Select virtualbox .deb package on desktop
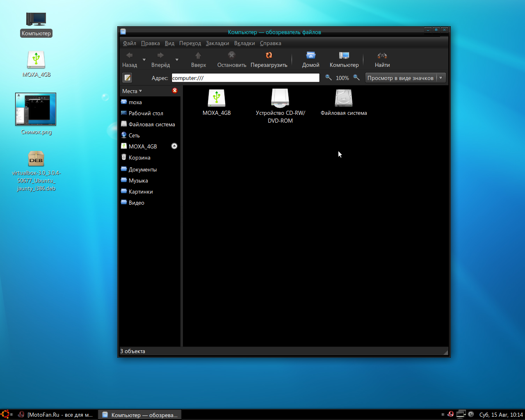Screen dimensions: 525x420 pyautogui.click(x=36, y=159)
